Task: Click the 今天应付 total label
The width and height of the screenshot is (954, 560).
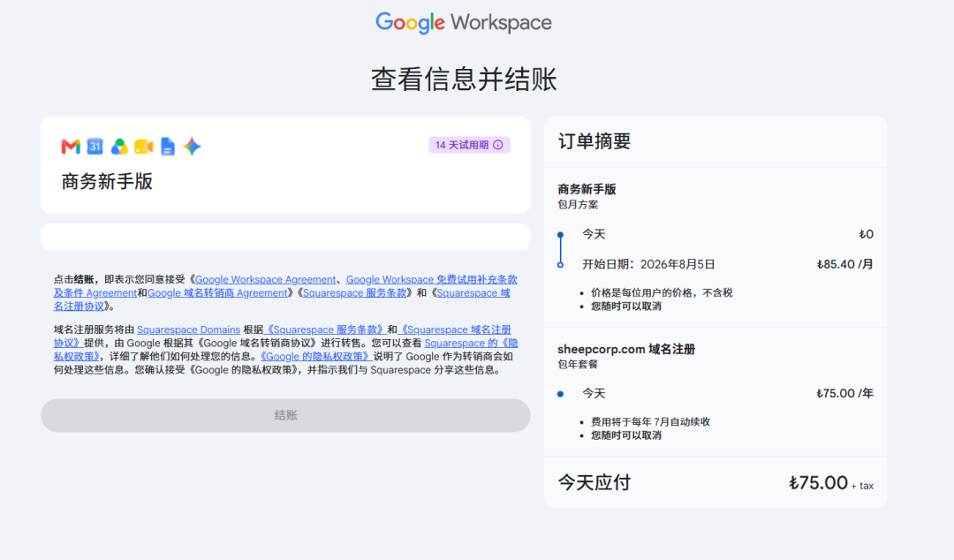Action: click(x=594, y=482)
